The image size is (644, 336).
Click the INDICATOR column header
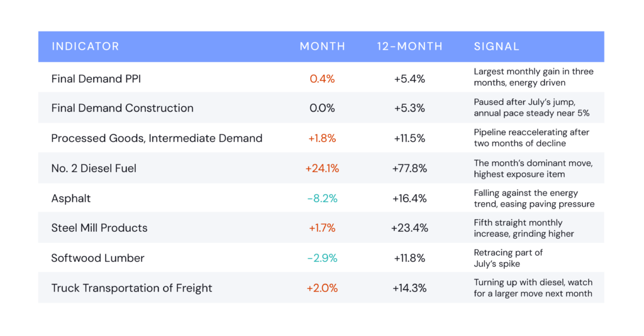[x=85, y=46]
